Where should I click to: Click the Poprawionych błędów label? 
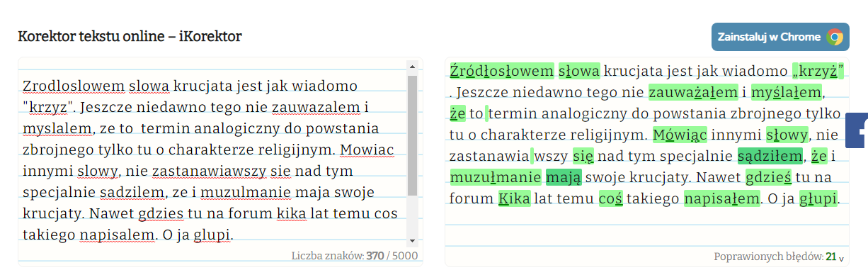(769, 257)
